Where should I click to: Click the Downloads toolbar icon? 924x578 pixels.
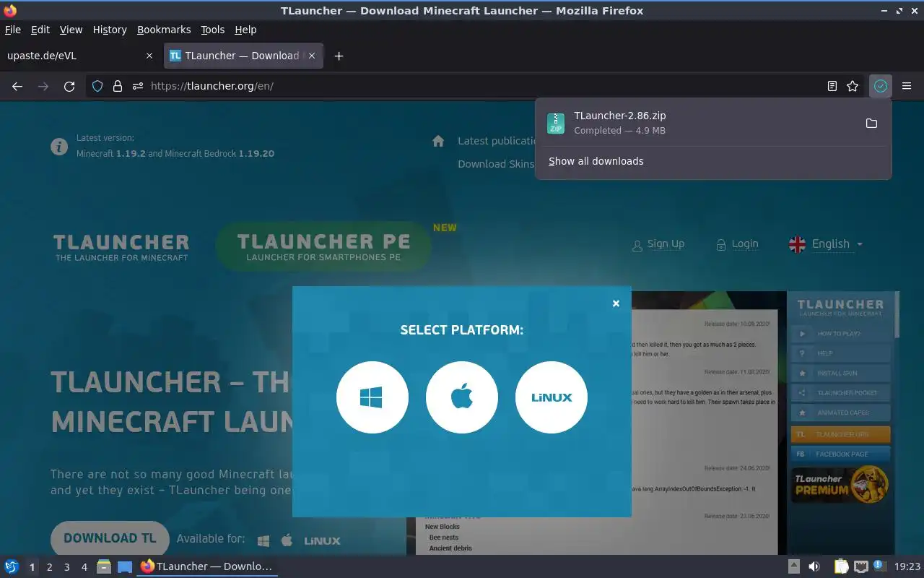880,86
